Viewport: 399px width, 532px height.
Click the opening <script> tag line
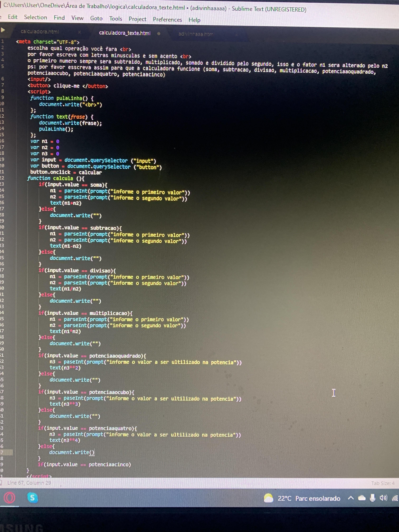point(39,92)
